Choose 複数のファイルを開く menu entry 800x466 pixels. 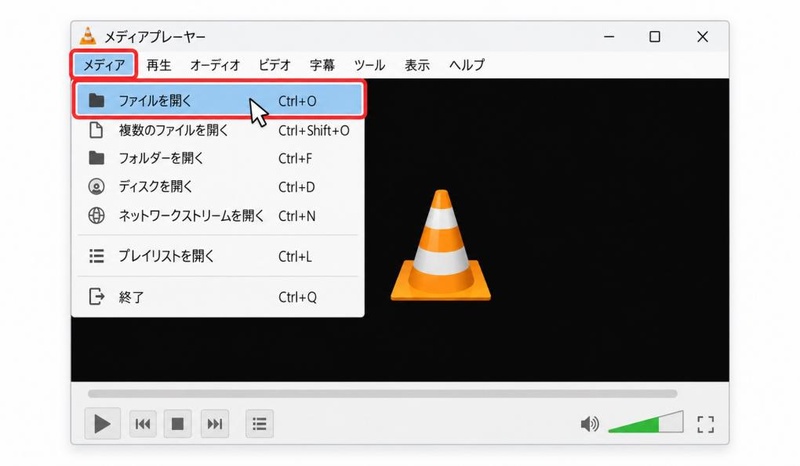[x=219, y=130]
